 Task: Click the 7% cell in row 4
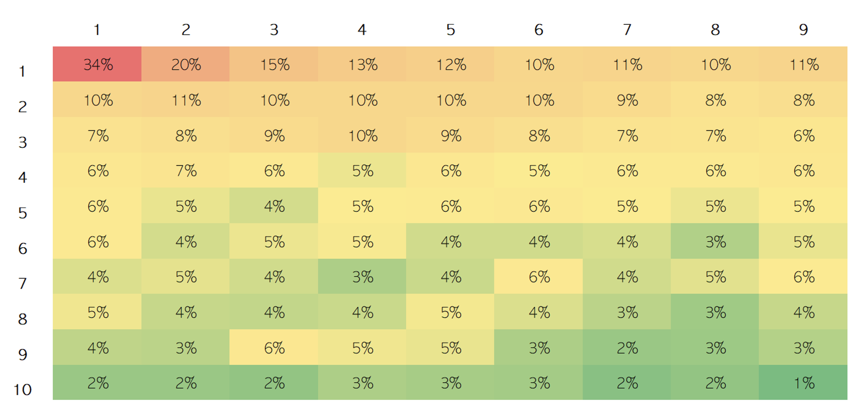[185, 171]
